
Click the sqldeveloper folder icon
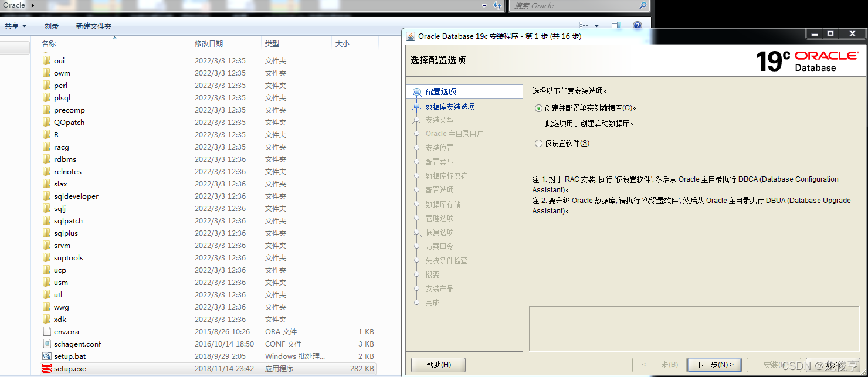(x=47, y=196)
